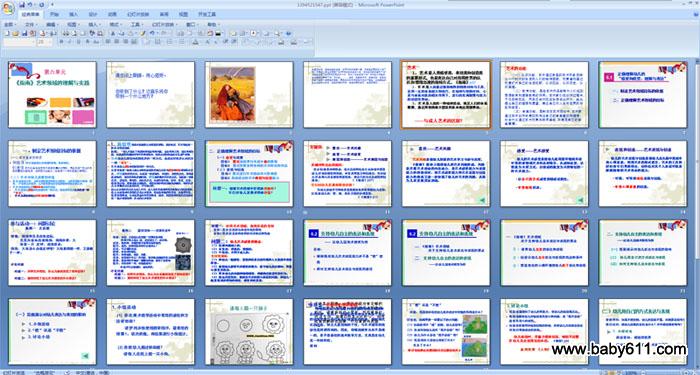
Task: Switch to the 插入 ribbon tab
Action: point(74,14)
